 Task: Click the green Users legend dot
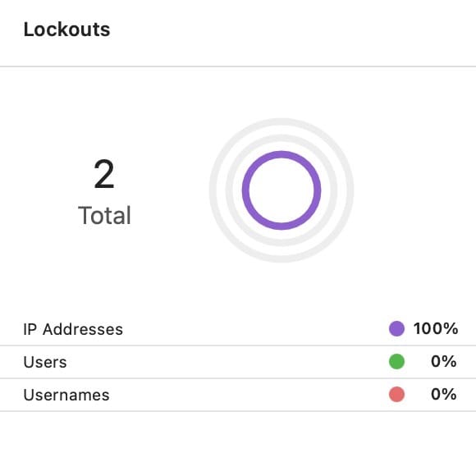(x=396, y=361)
